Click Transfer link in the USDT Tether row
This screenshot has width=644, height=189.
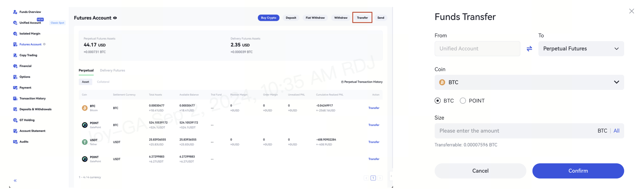[374, 142]
